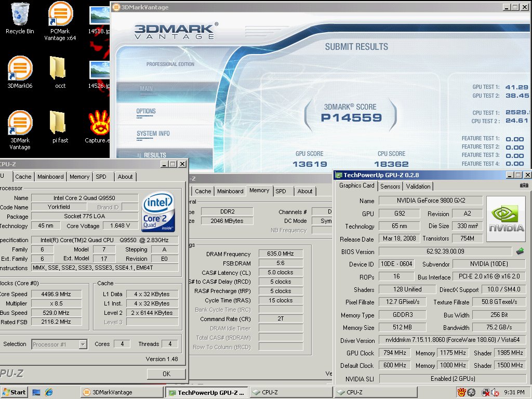Click the GPU TEST 1 result 41.29

(516, 87)
